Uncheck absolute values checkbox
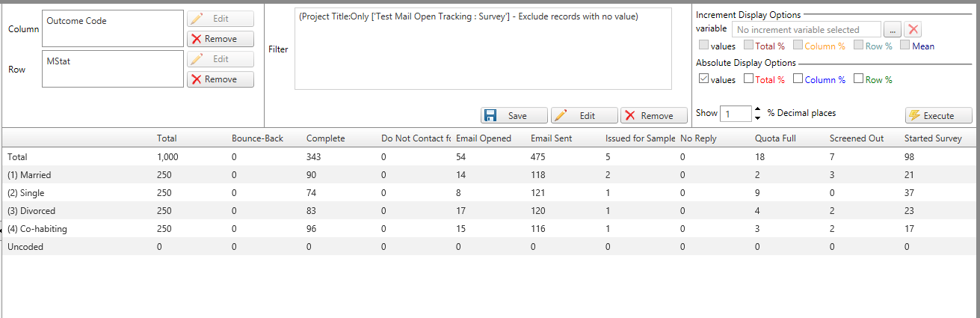Viewport: 980px width, 318px height. (x=703, y=79)
